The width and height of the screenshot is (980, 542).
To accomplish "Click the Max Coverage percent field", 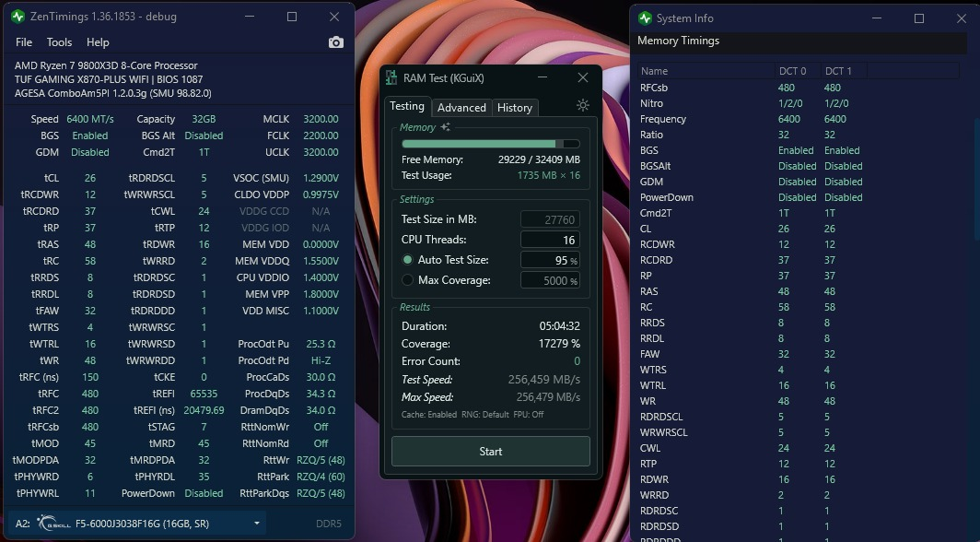I will point(550,281).
